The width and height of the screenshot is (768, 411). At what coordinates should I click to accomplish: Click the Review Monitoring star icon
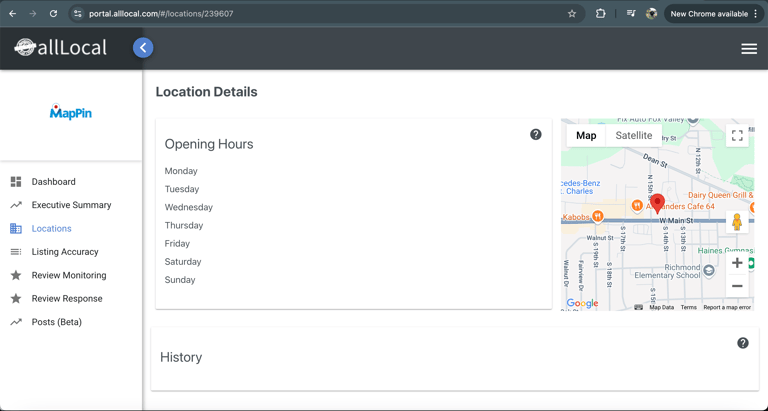pyautogui.click(x=16, y=275)
